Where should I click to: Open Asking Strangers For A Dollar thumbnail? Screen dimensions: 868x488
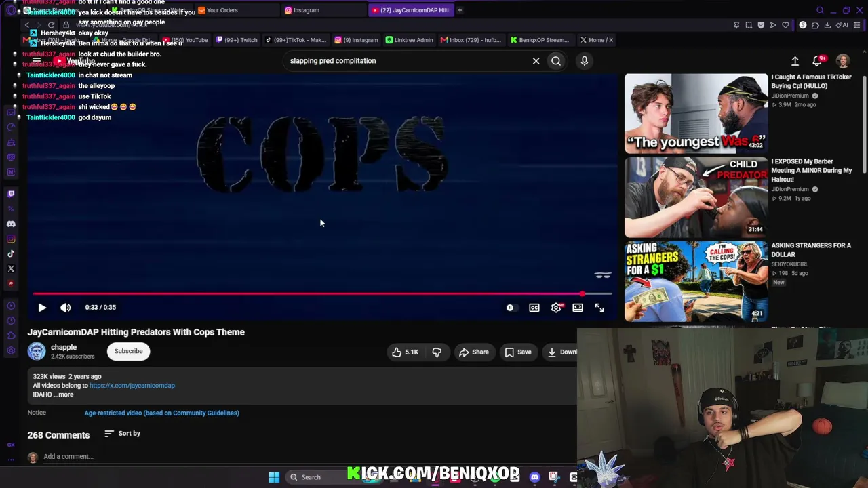coord(696,281)
